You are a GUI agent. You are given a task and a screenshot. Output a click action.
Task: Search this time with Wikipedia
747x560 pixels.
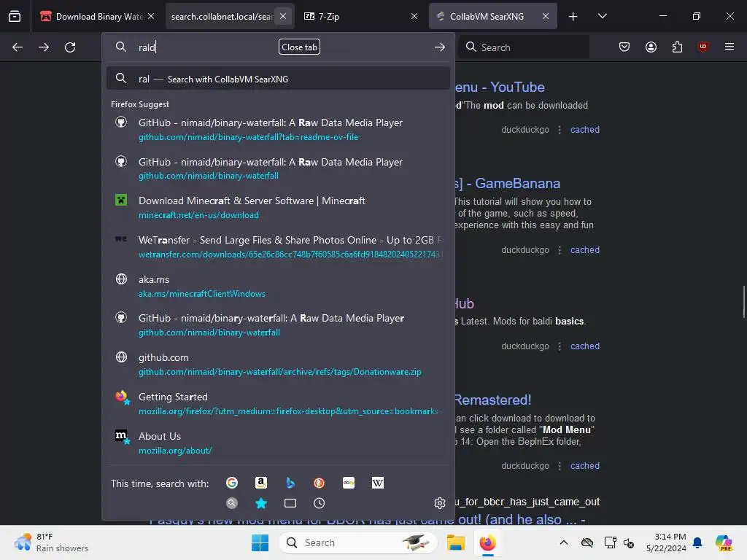[378, 483]
